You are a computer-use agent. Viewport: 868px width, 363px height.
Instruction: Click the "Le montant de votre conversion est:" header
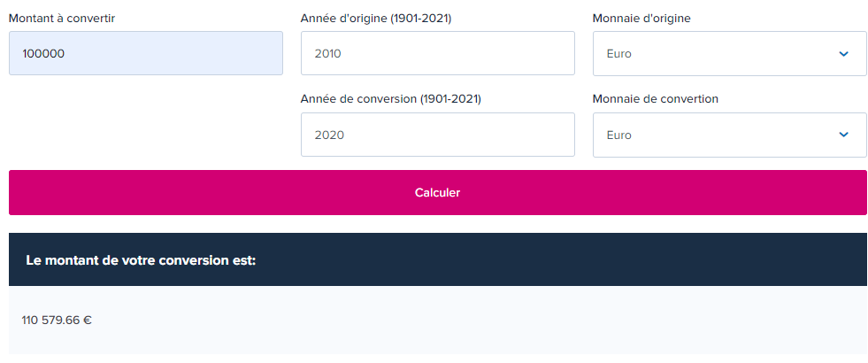pyautogui.click(x=141, y=260)
